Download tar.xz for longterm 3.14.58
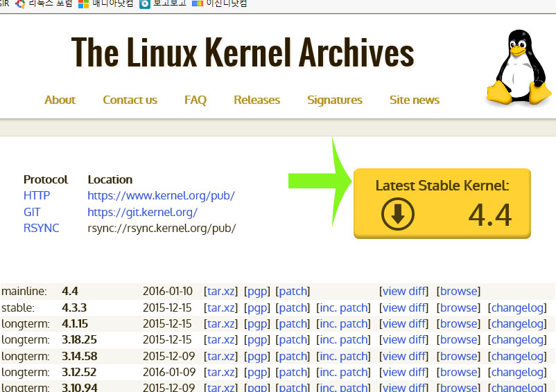Image resolution: width=556 pixels, height=392 pixels. coord(220,356)
